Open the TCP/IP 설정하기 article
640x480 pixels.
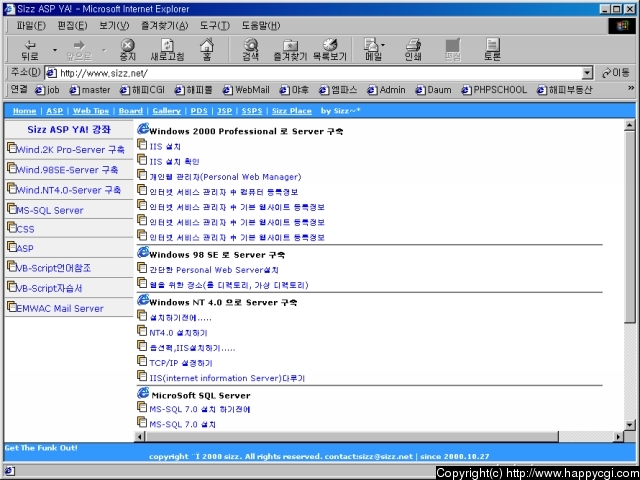[x=181, y=363]
